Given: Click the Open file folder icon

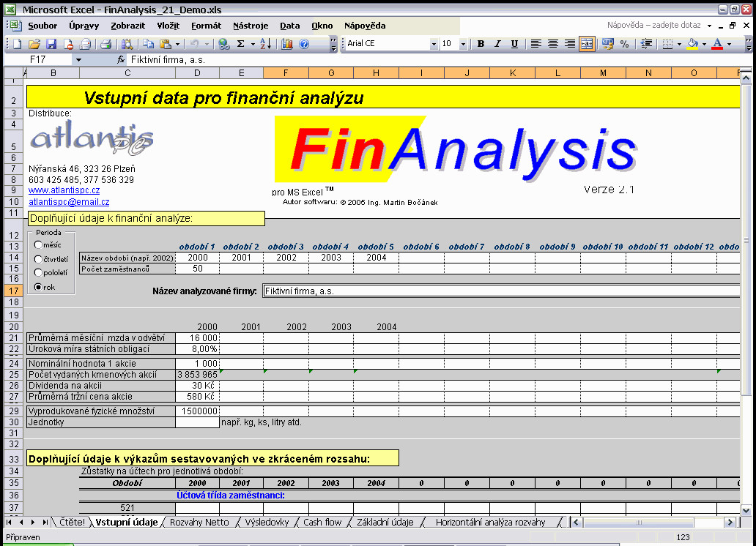Looking at the screenshot, I should tap(34, 45).
